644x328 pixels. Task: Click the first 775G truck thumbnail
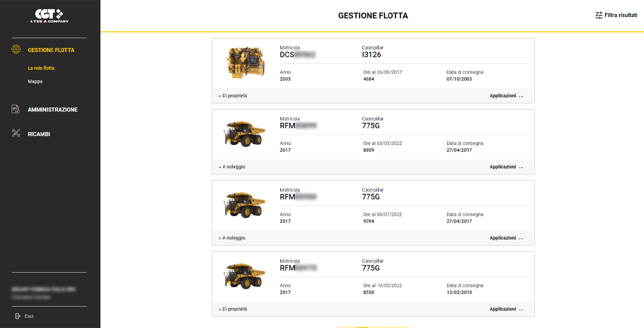(x=244, y=134)
